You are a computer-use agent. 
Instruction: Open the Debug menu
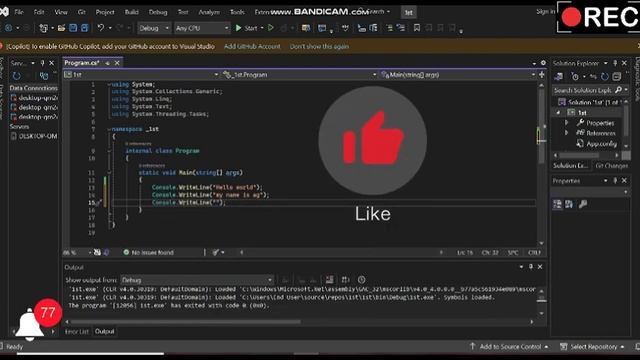point(158,12)
